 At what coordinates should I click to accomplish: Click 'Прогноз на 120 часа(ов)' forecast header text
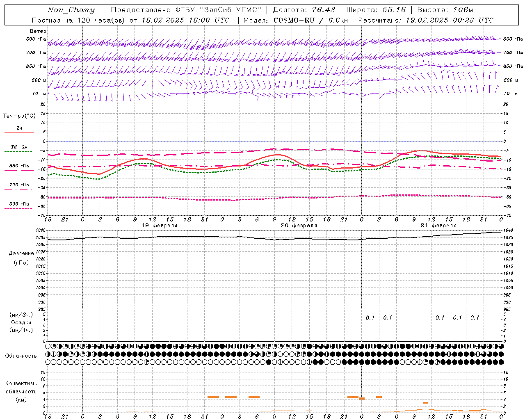click(78, 20)
